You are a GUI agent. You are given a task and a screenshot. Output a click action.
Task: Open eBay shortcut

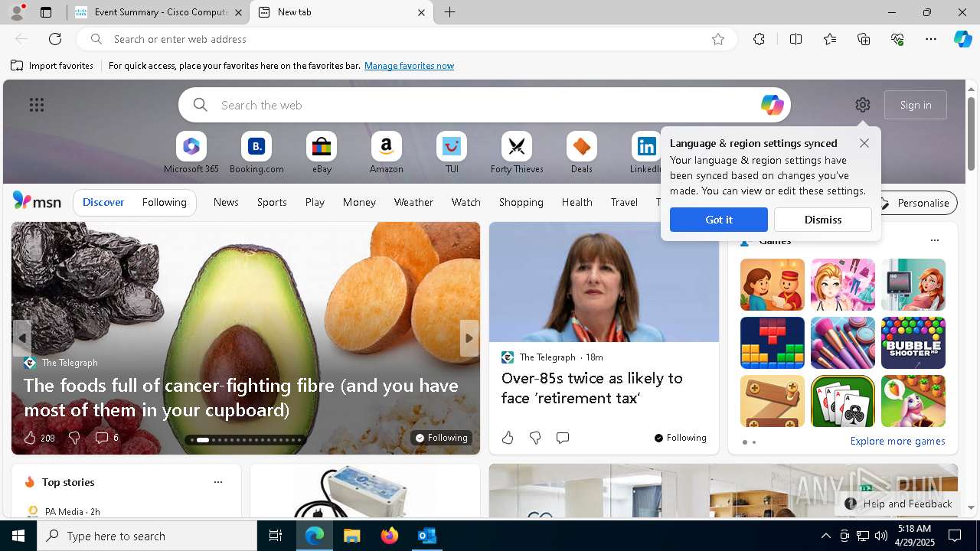pyautogui.click(x=322, y=153)
